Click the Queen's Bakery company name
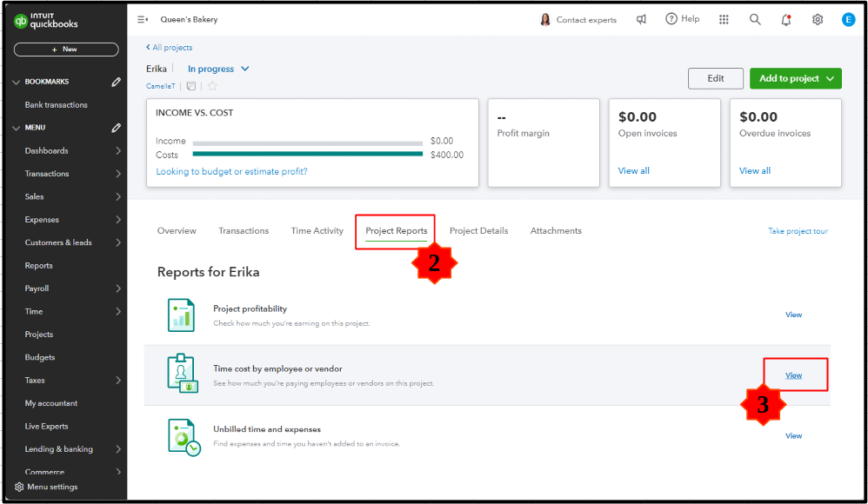 point(189,19)
